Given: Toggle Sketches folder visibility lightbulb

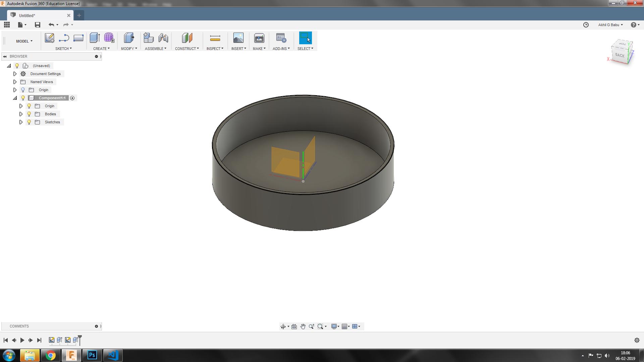Looking at the screenshot, I should 29,122.
